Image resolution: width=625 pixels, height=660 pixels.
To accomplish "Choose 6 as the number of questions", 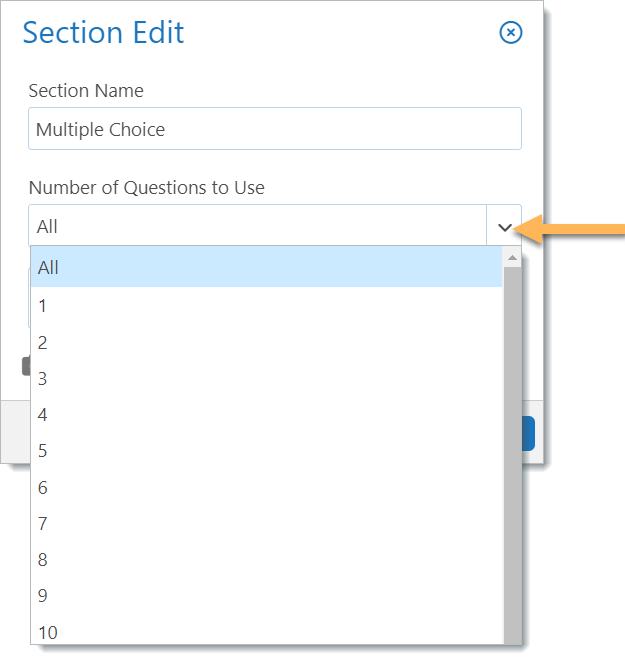I will coord(266,487).
